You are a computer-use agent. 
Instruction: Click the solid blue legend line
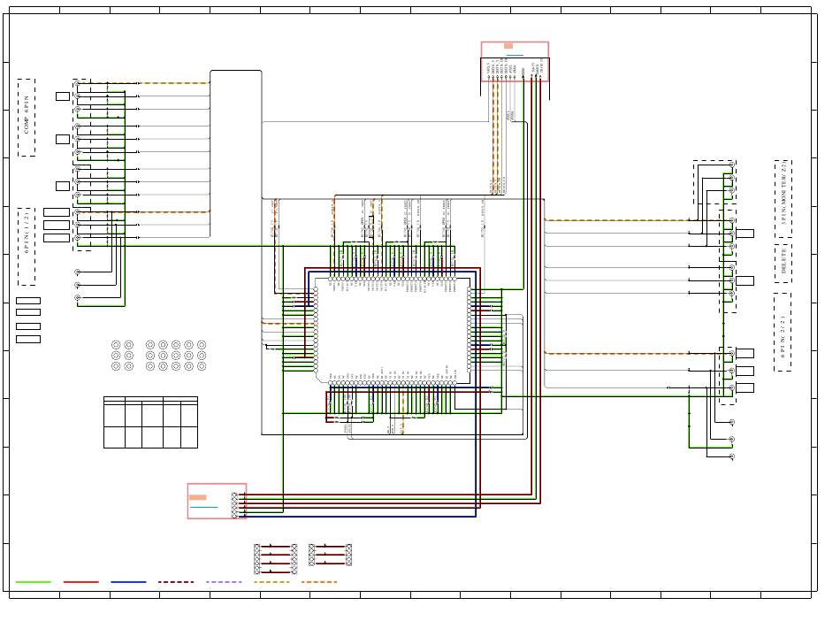pos(128,582)
